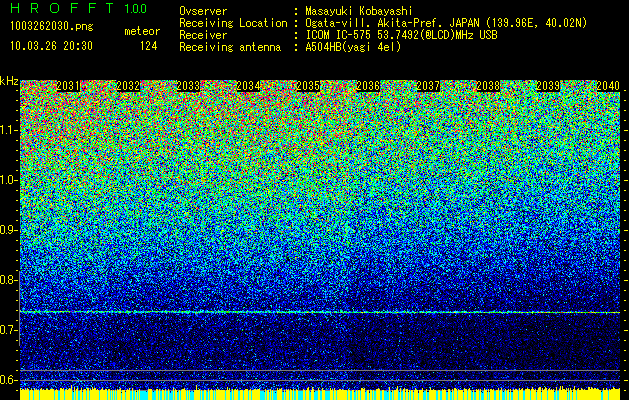Click the 2034 time marker
Viewport: 629px width, 400px height.
pos(248,86)
